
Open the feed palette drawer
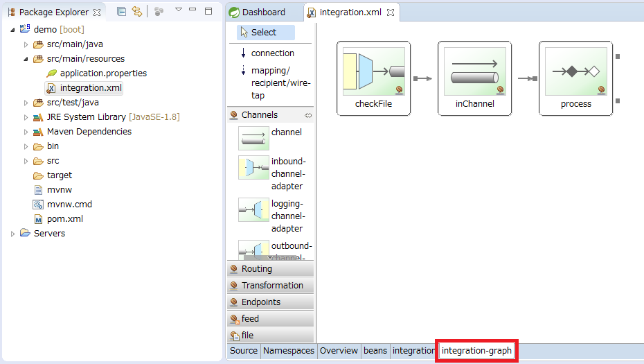(x=270, y=319)
